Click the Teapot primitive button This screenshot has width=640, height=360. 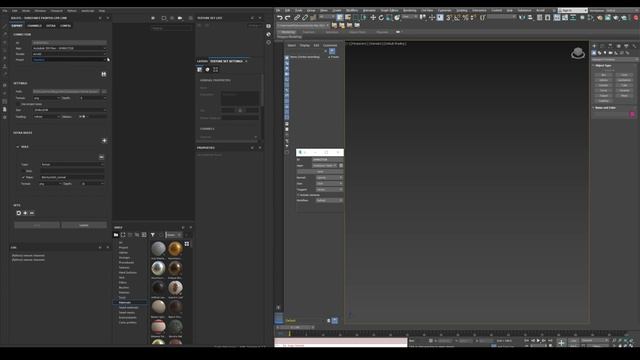click(x=604, y=96)
